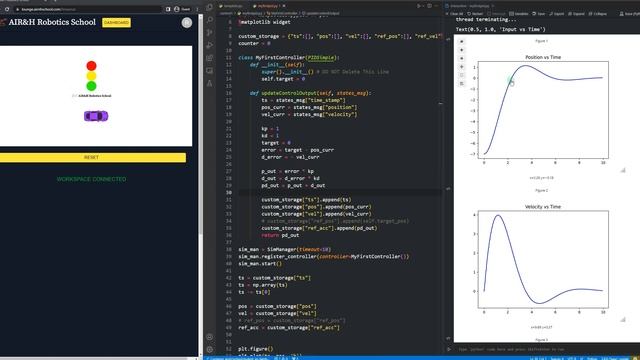Open the Explorer view in activity bar
This screenshot has height=360, width=640.
pos(210,7)
